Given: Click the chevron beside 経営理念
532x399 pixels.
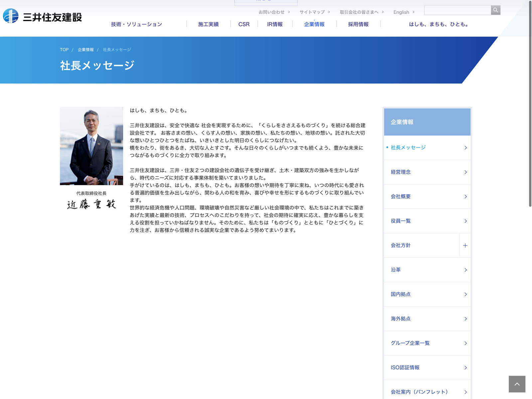Looking at the screenshot, I should point(465,172).
